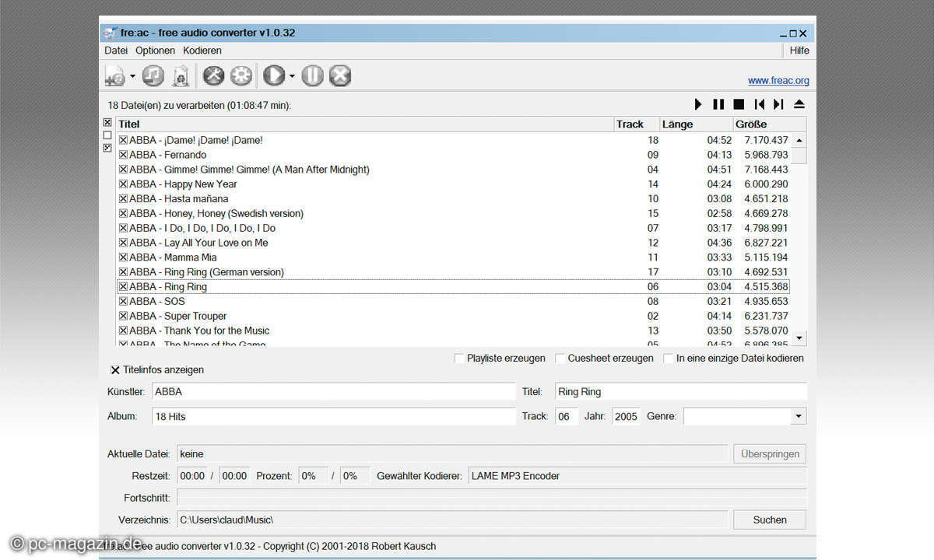Viewport: 934px width, 560px height.
Task: Click the fre:ac app icon in title bar
Action: [110, 33]
